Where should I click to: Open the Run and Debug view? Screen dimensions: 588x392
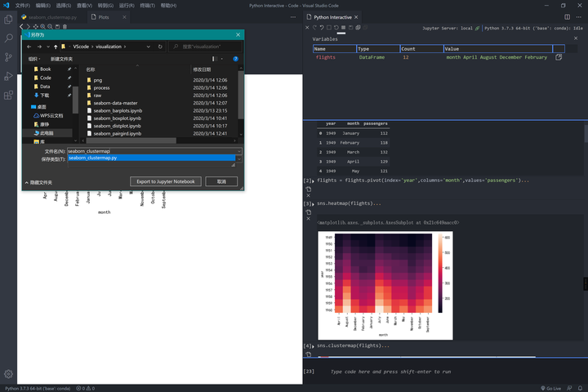click(x=8, y=76)
